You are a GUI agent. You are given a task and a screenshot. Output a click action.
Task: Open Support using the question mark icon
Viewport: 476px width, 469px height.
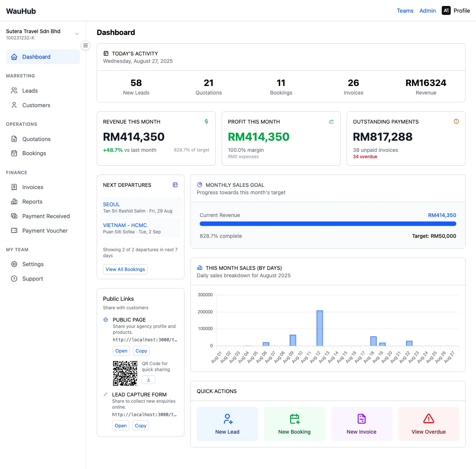14,278
